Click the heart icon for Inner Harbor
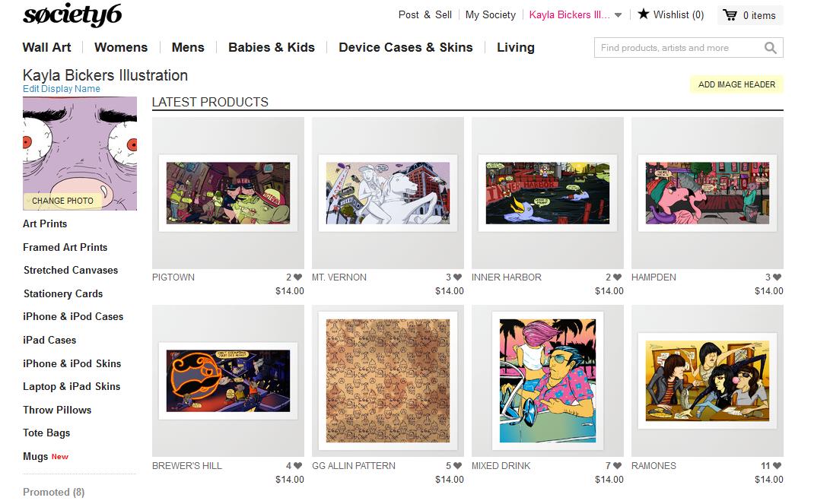The width and height of the screenshot is (830, 504). coord(617,277)
